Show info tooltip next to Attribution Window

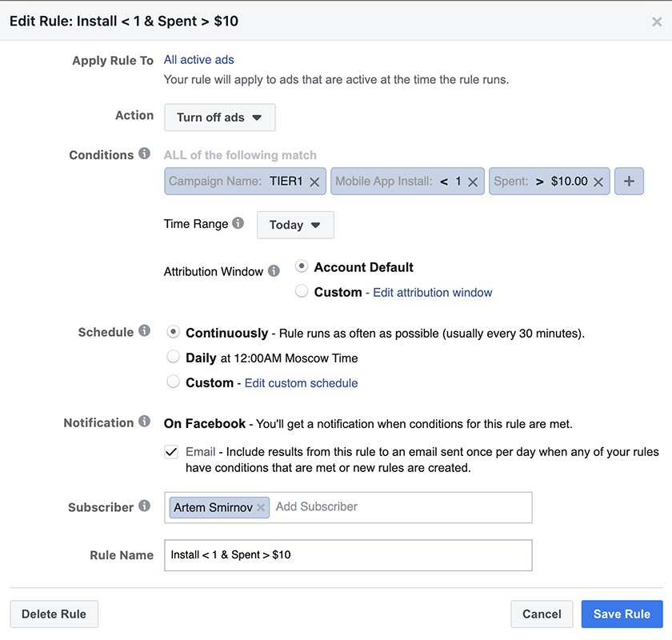click(x=274, y=271)
